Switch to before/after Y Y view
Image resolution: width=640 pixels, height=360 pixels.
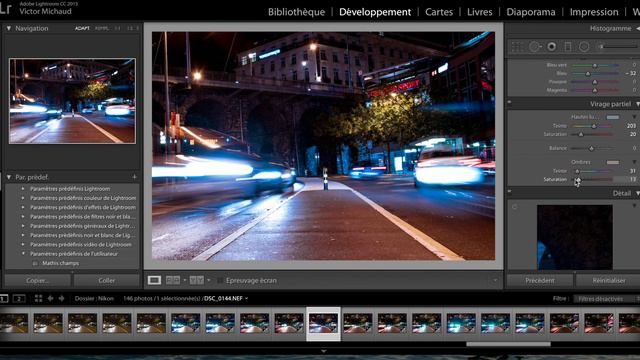point(197,280)
